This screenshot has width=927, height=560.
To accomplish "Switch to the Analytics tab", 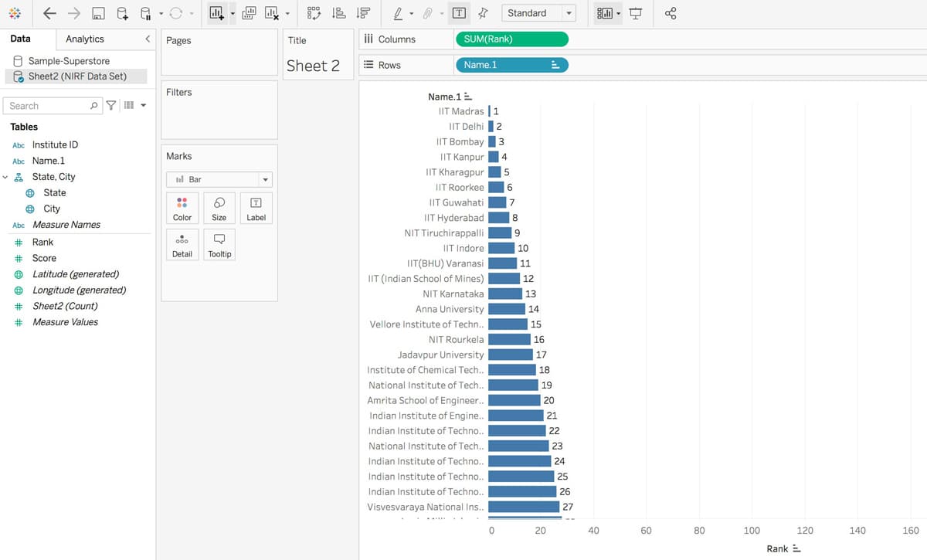I will pos(85,39).
